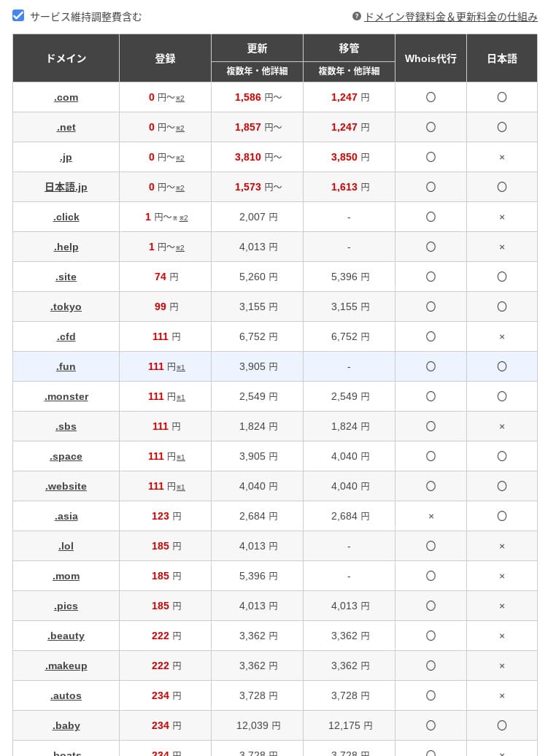Open 複数年・他詳細 under the 移管 header
This screenshot has height=756, width=548.
click(x=349, y=72)
